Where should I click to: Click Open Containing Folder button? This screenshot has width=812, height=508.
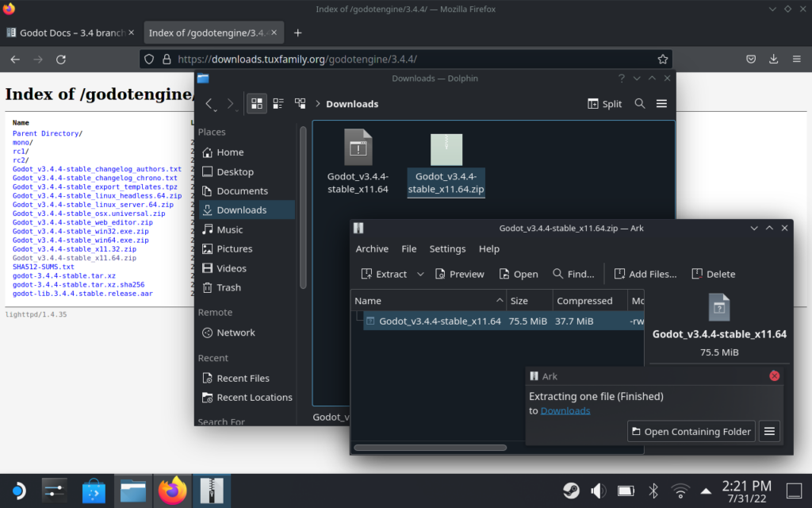click(x=691, y=431)
